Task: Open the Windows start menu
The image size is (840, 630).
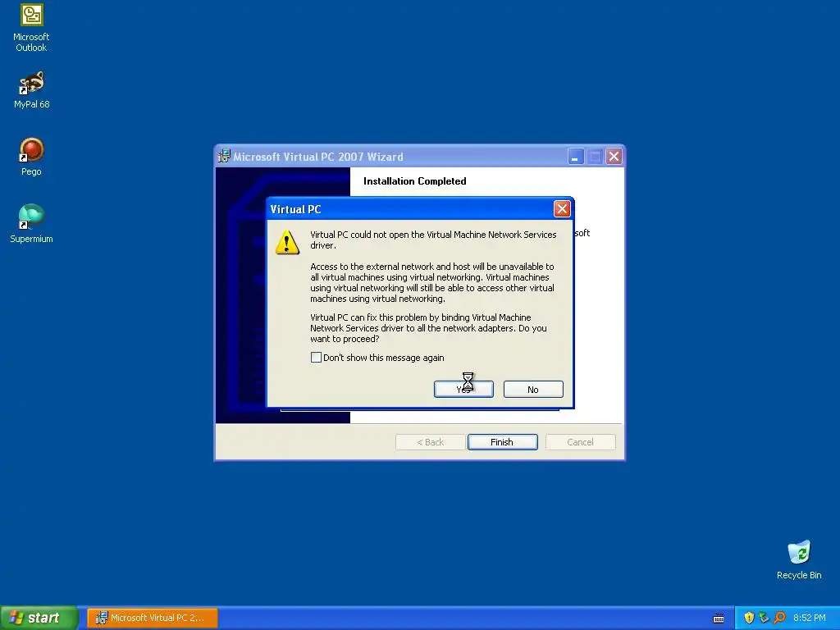Action: click(x=39, y=618)
